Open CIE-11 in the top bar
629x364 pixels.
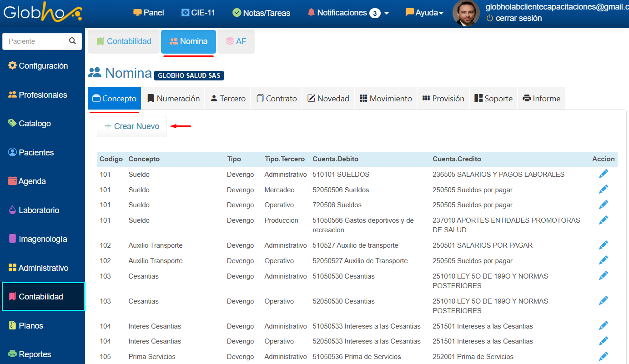(198, 13)
